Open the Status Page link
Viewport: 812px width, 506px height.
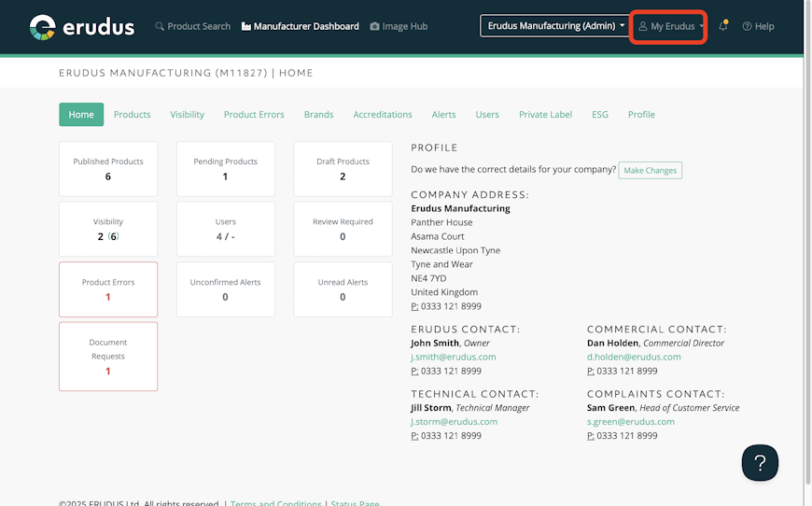355,503
